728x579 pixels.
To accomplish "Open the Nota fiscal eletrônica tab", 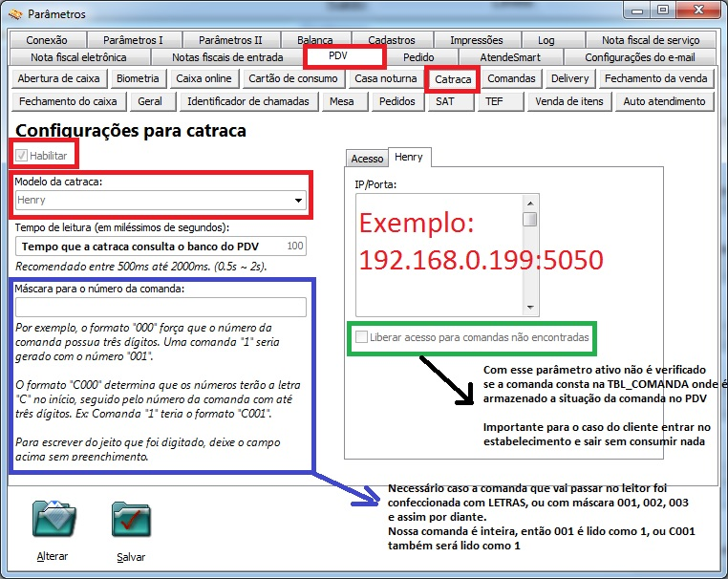I will (x=79, y=57).
